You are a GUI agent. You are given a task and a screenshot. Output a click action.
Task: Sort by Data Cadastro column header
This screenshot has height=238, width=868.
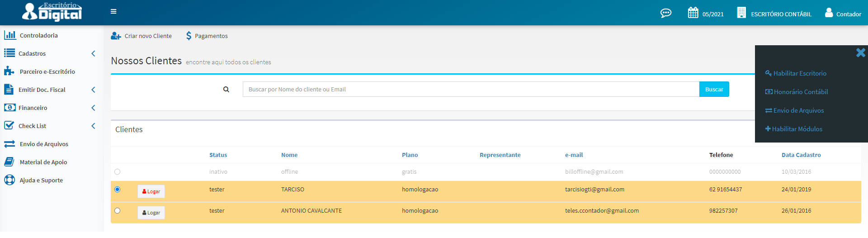pyautogui.click(x=801, y=155)
